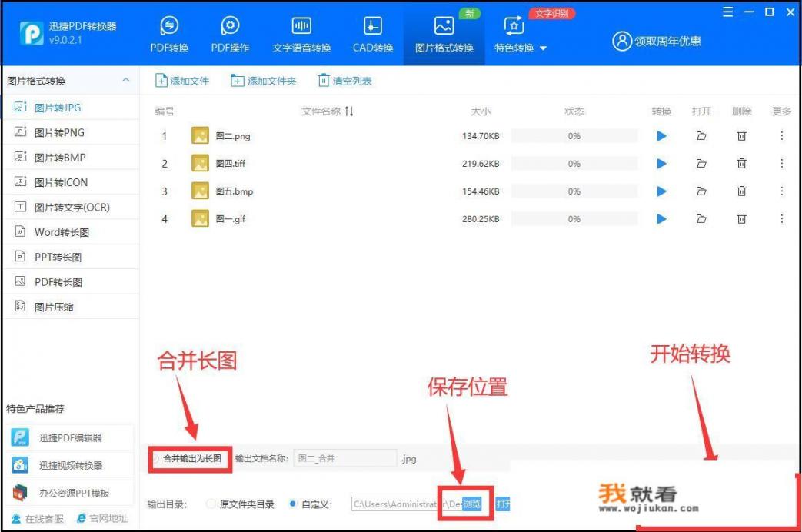
Task: Convert 图四.tiff with play icon
Action: (661, 164)
